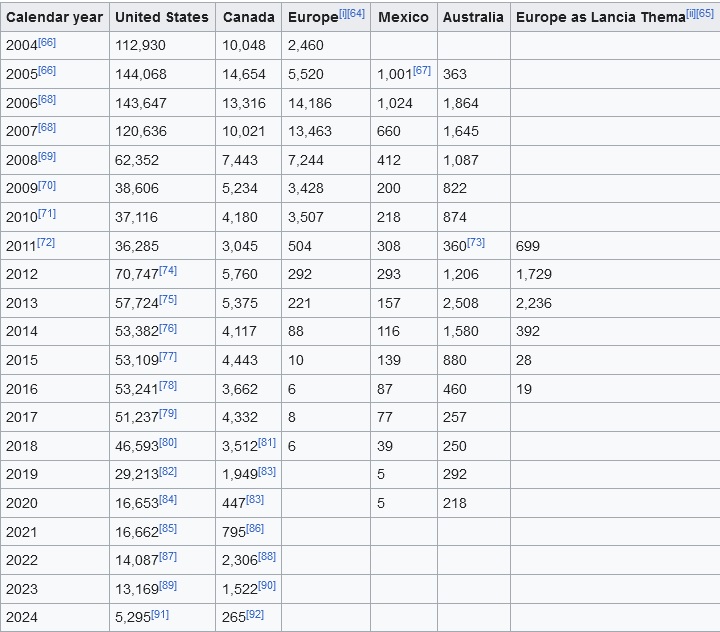Viewport: 720px width, 632px height.
Task: Select the 2,236 Lancia Thema value
Action: pos(534,303)
